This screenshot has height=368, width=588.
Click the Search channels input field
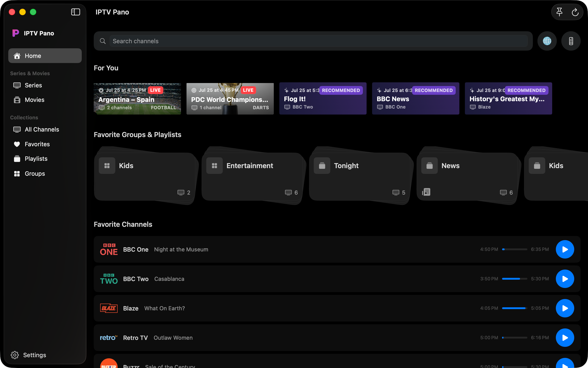coord(319,41)
